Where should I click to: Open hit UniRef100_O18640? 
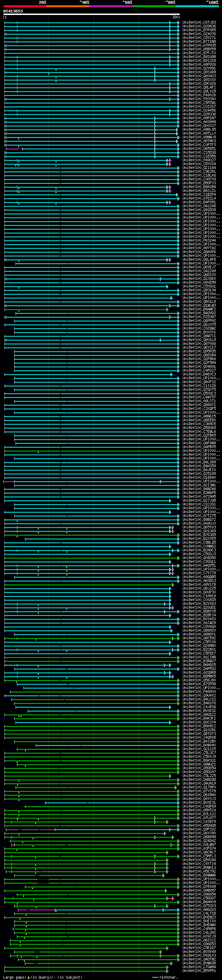[x=199, y=477]
